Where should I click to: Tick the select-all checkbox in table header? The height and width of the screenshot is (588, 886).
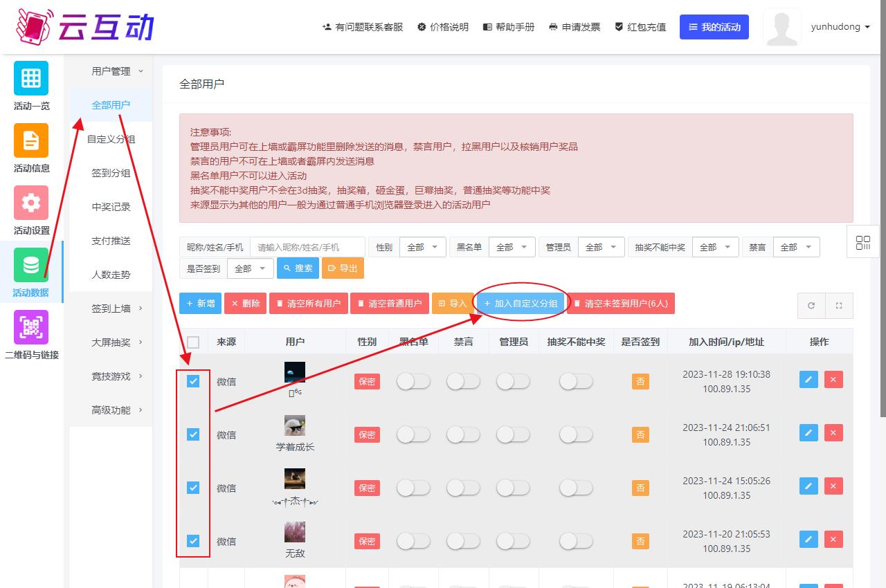pyautogui.click(x=193, y=342)
